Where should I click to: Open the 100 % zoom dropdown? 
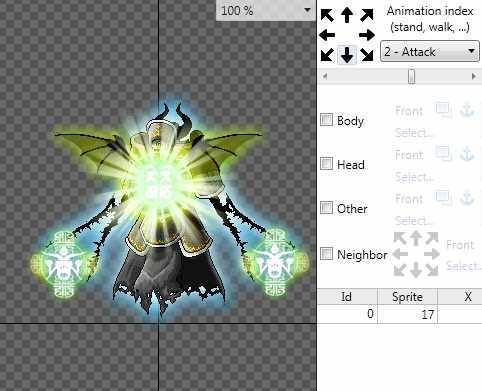[266, 11]
